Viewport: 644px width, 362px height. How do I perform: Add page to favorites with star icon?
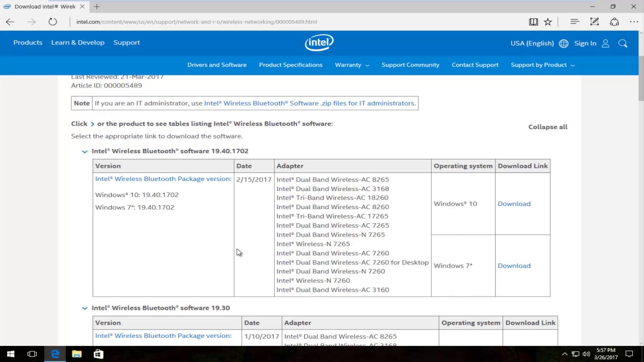point(548,22)
